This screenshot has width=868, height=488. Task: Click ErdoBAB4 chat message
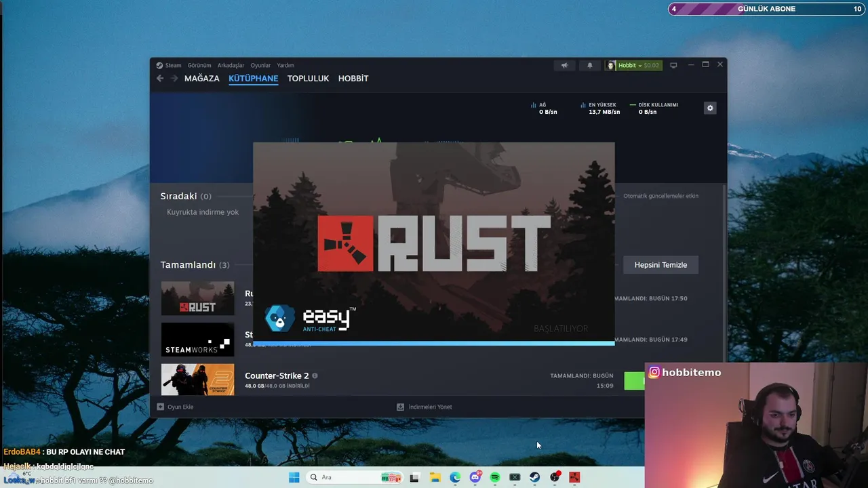64,452
